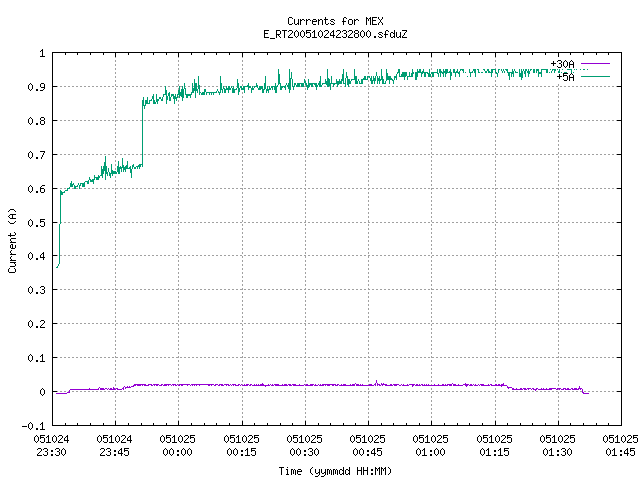Click the x-axis label 051025 00:30
640x480 pixels.
(304, 446)
